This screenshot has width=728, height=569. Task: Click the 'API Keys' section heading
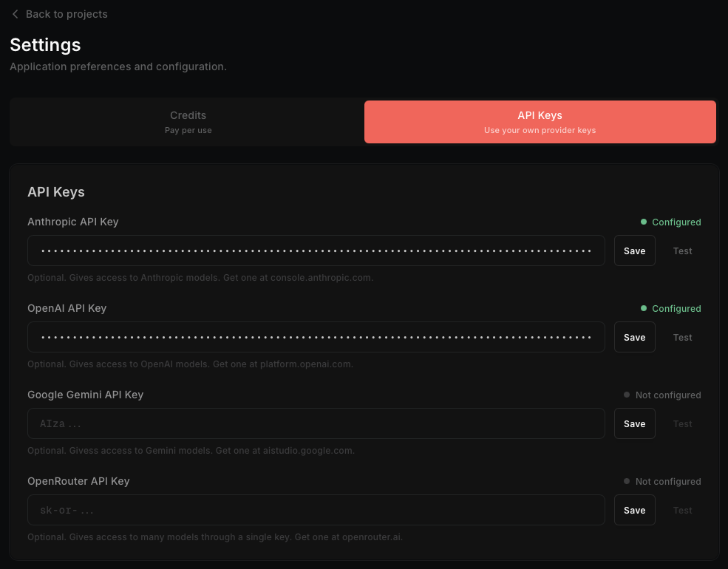coord(56,191)
